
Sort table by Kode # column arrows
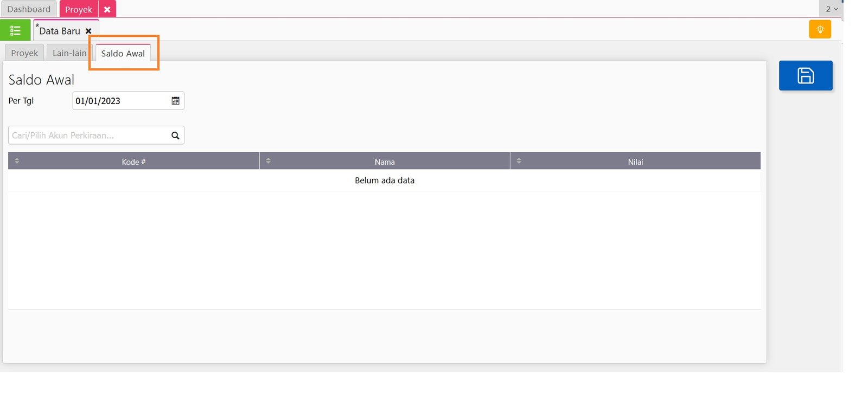tap(17, 161)
